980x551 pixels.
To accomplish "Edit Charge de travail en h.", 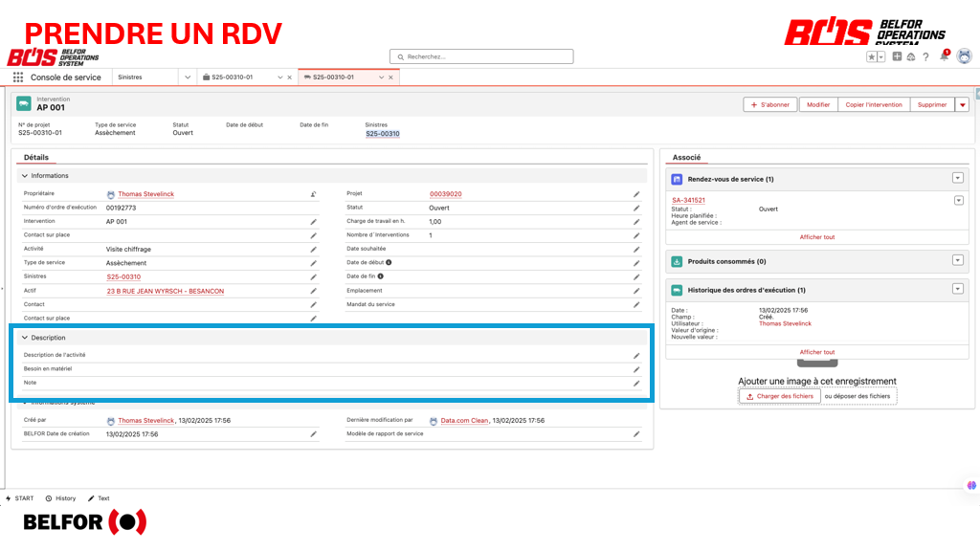I will (636, 222).
